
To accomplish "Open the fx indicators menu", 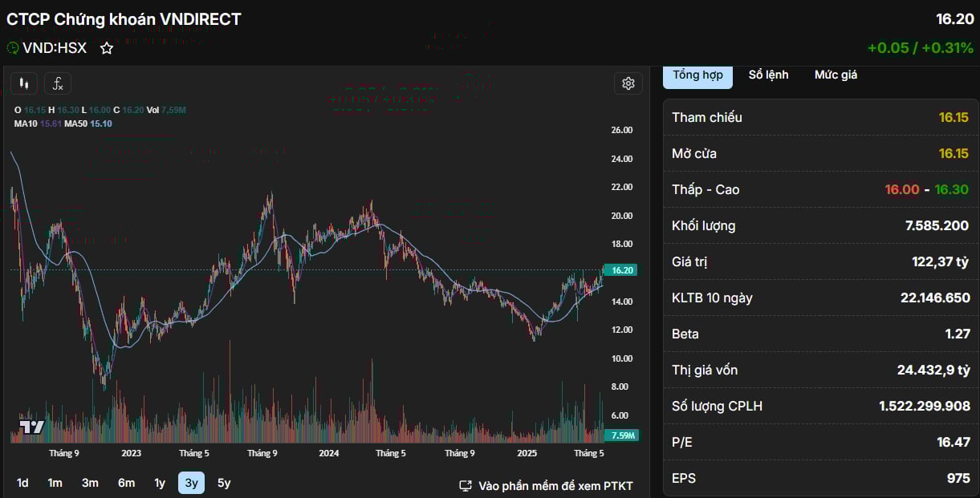I will (58, 83).
